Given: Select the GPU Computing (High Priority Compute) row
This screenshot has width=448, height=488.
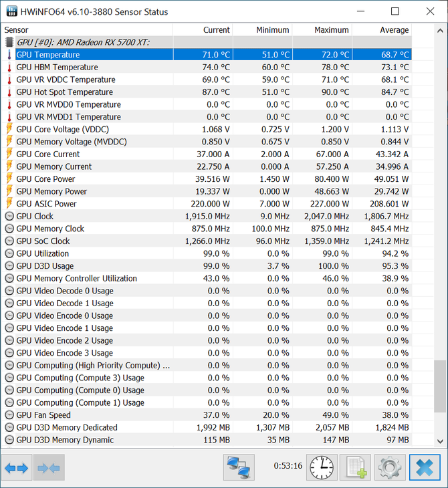Looking at the screenshot, I should [x=207, y=366].
